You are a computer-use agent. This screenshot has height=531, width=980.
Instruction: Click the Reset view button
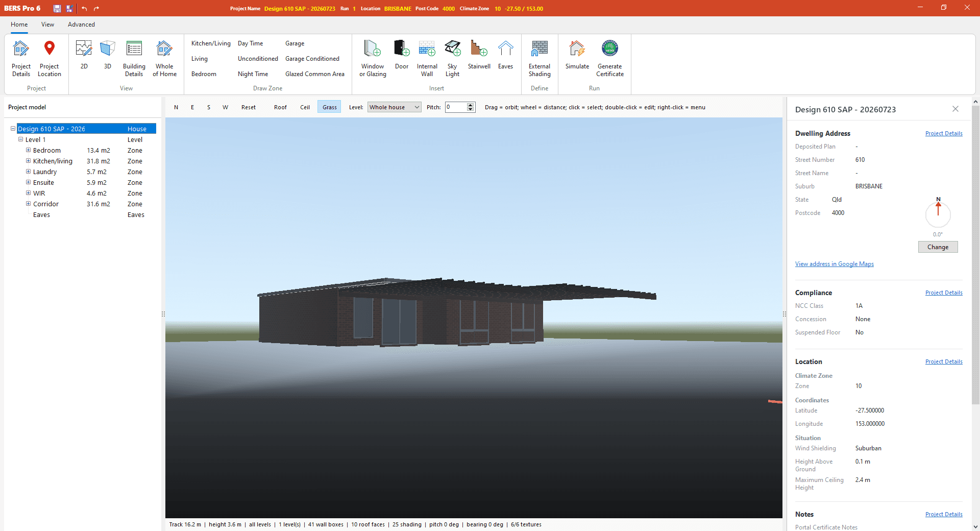point(249,107)
